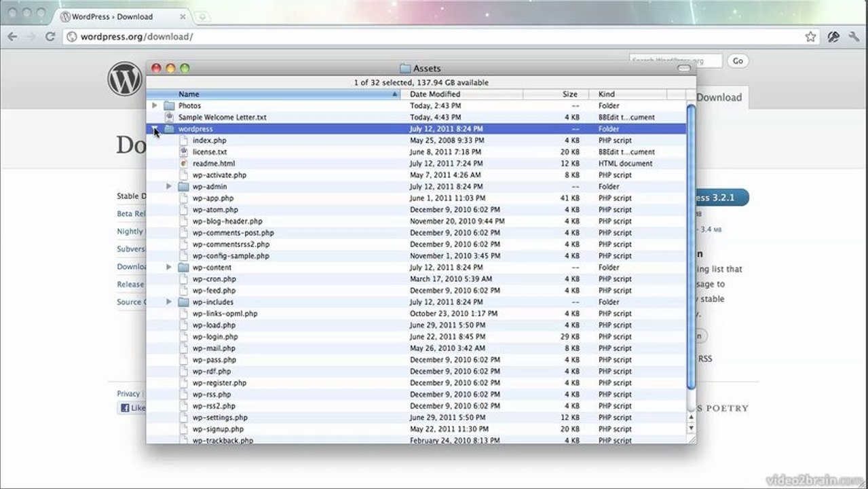The image size is (868, 489).
Task: Collapse the wordpress folder disclosure triangle
Action: coord(155,129)
